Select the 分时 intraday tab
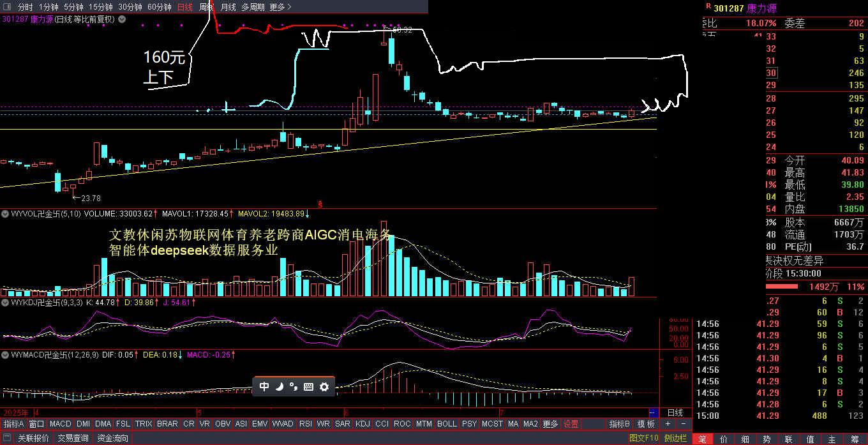 25,7
